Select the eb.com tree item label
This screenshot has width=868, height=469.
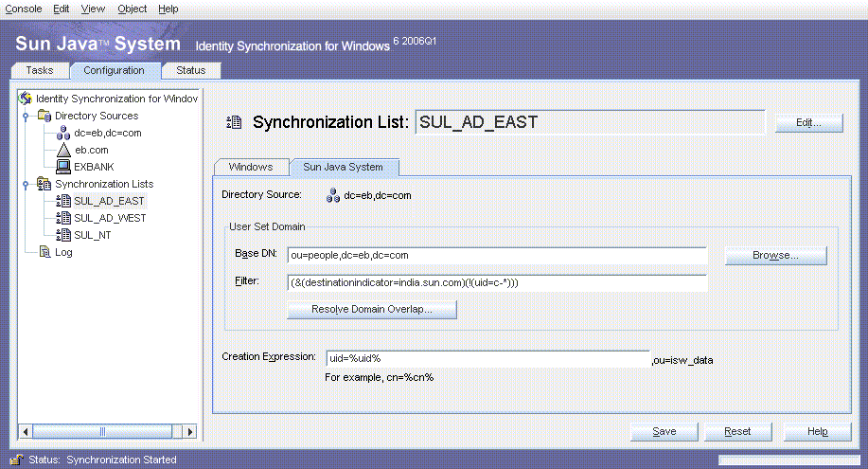[x=92, y=150]
